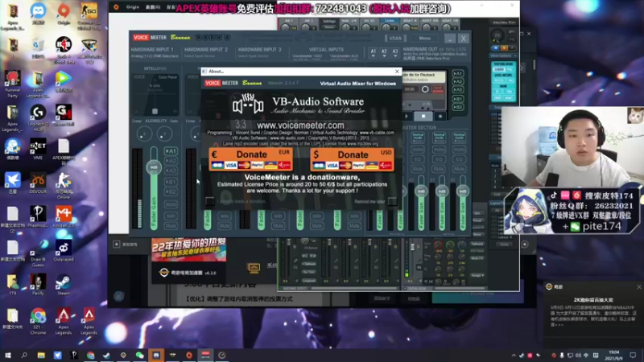The width and height of the screenshot is (644, 362).
Task: Tick the 'I already made a donation' checkbox
Action: click(209, 201)
